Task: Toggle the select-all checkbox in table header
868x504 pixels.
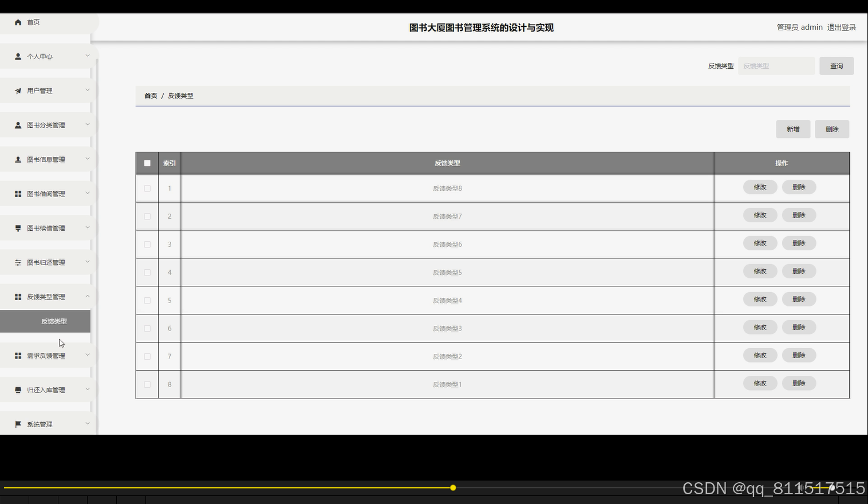Action: [147, 163]
